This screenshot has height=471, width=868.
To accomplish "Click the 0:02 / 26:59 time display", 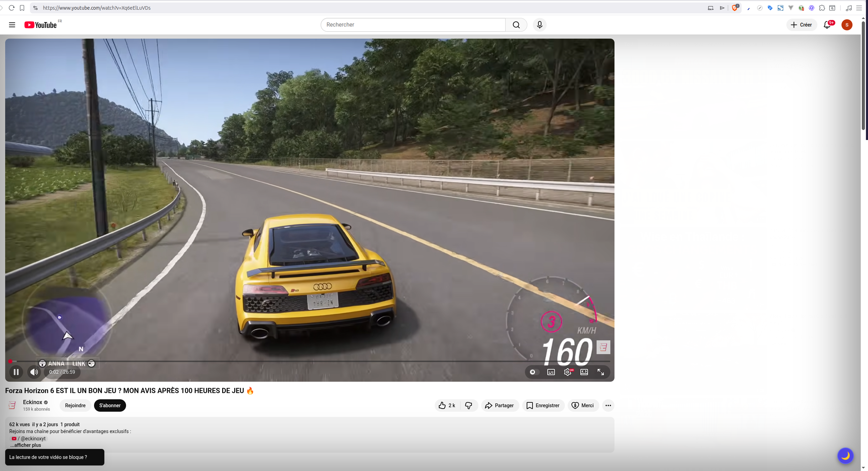I will point(62,372).
